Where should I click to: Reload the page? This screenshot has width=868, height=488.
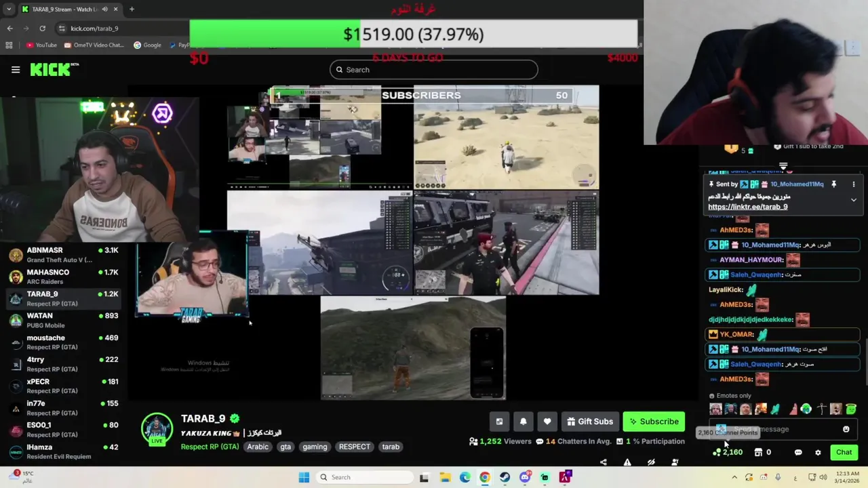tap(42, 28)
